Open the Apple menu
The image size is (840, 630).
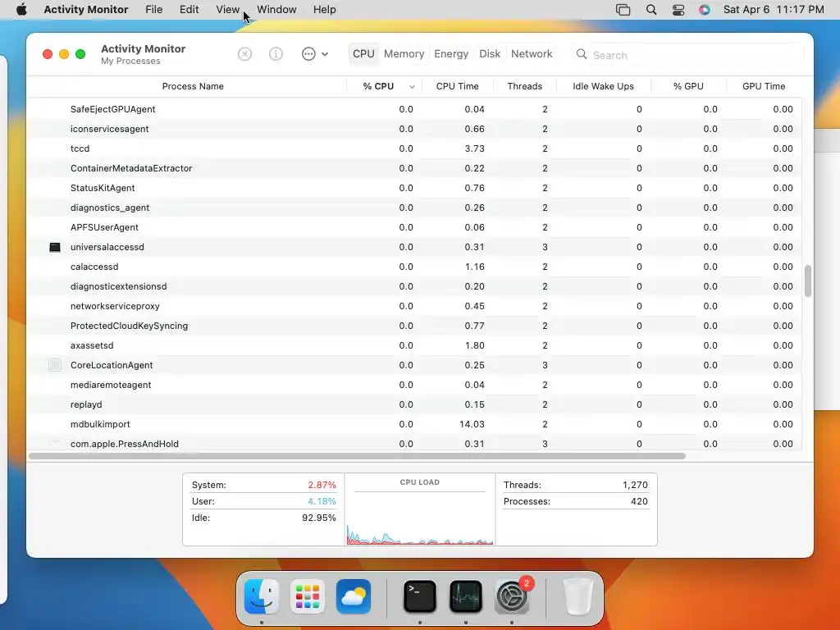[21, 10]
